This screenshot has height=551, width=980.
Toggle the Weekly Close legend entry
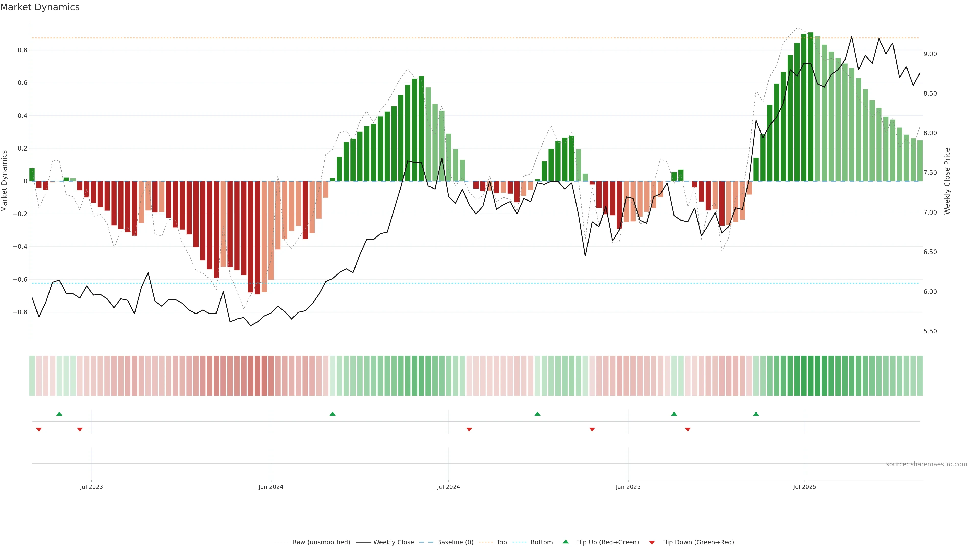(x=393, y=542)
